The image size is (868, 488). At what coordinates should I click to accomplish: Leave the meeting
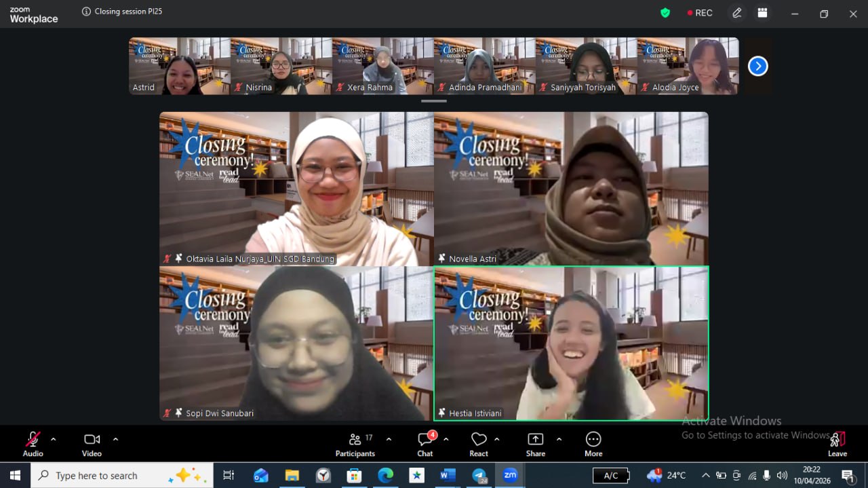point(837,443)
